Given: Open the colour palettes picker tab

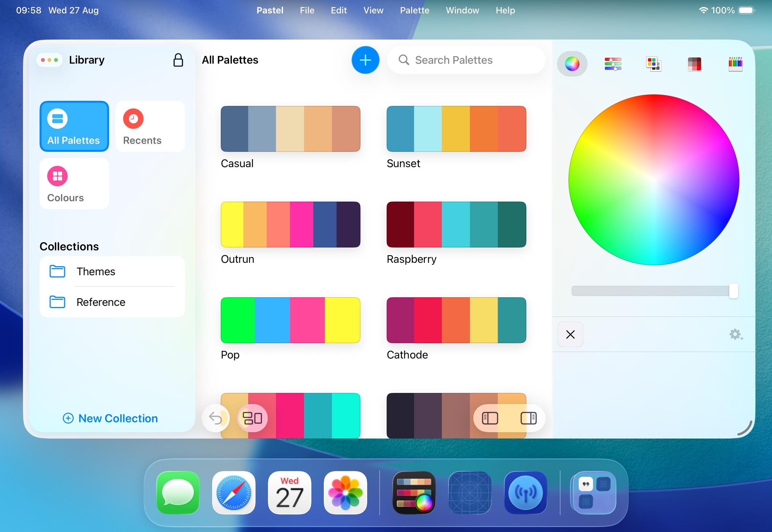Looking at the screenshot, I should point(654,64).
